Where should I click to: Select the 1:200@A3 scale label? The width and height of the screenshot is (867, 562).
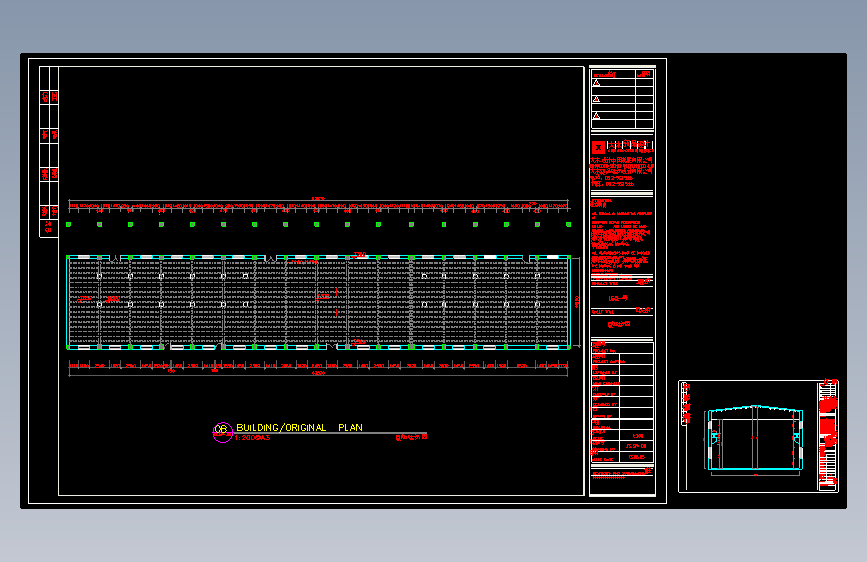click(252, 438)
